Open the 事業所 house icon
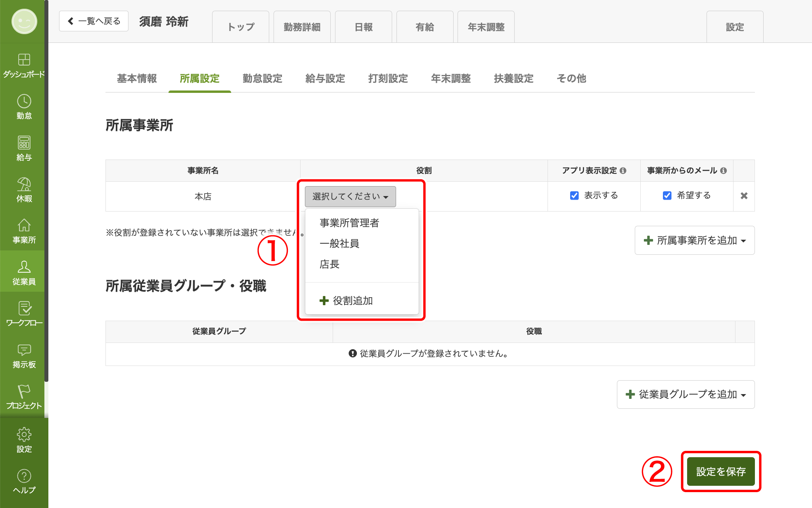This screenshot has width=812, height=508. point(24,225)
